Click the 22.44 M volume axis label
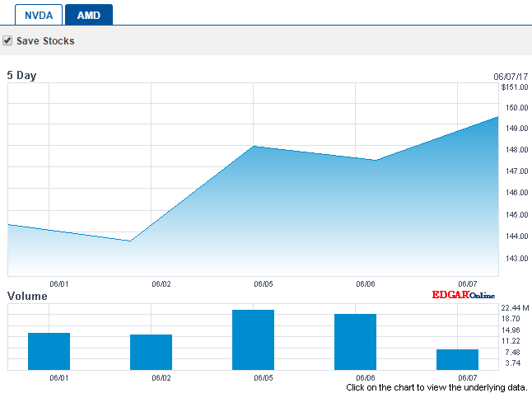Image resolution: width=532 pixels, height=393 pixels. point(515,307)
